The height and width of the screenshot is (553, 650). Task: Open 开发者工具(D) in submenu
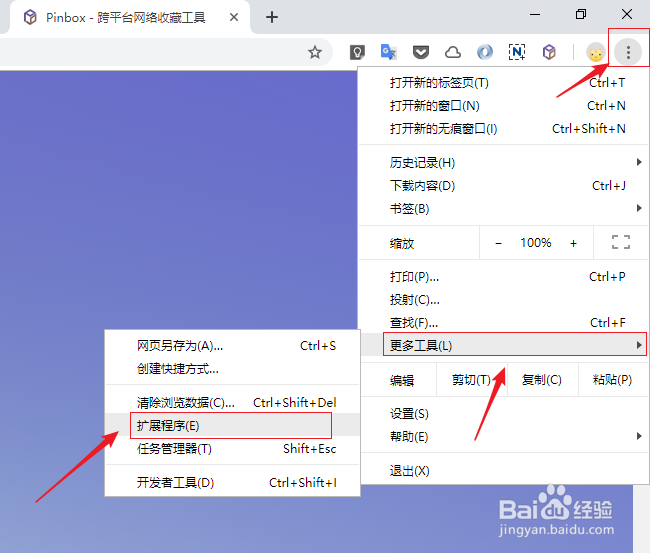232,483
